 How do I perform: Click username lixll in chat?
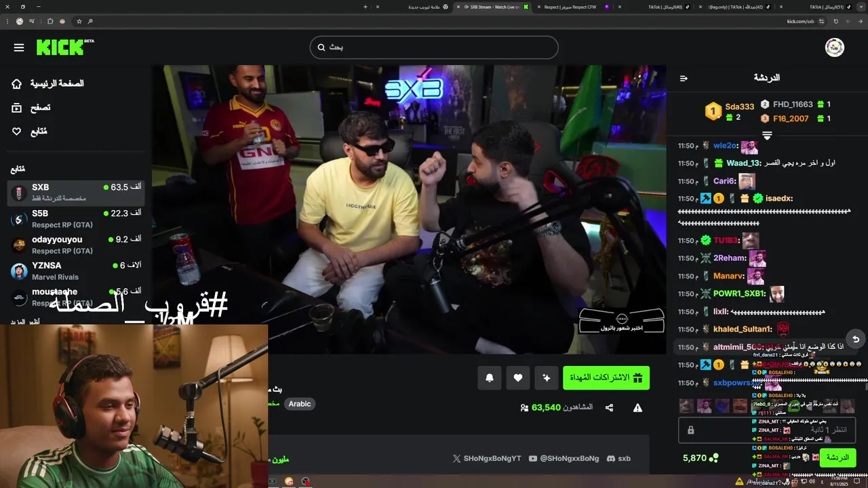[719, 311]
